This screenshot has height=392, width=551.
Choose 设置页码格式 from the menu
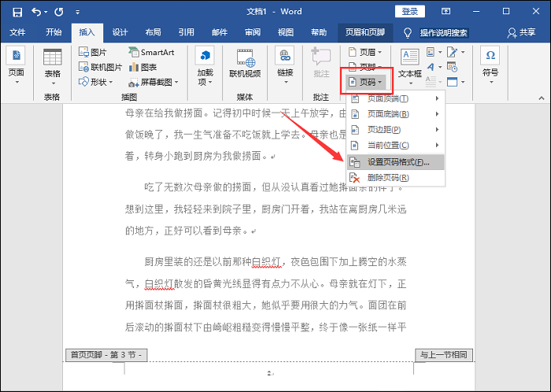tap(396, 162)
